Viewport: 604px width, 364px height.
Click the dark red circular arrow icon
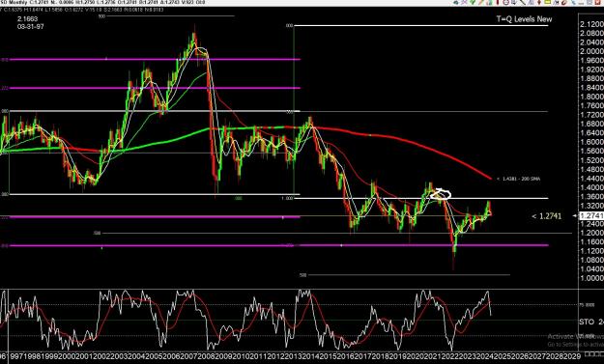coord(564,2)
